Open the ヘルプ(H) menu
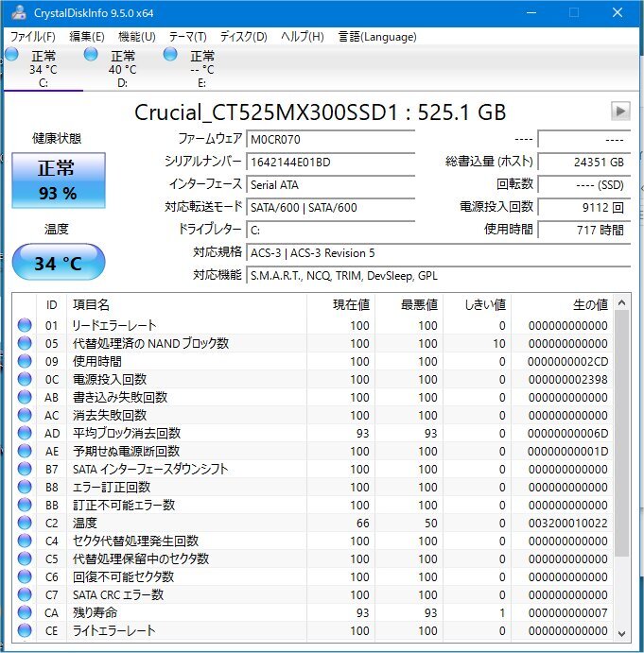This screenshot has width=644, height=653. tap(303, 37)
